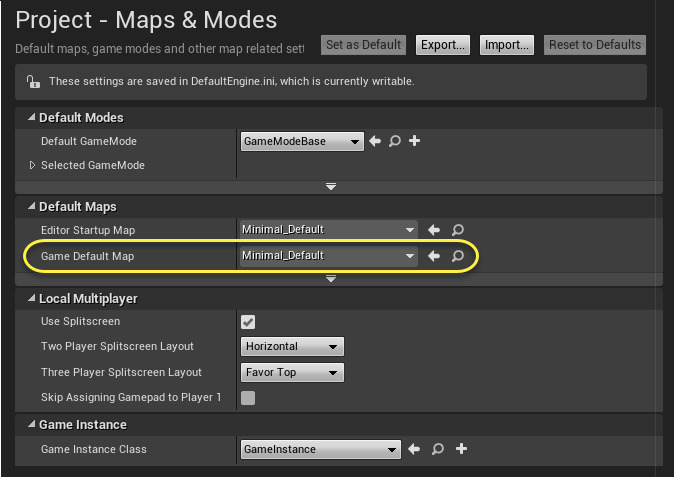The height and width of the screenshot is (477, 674).
Task: Show advanced options under Default Maps
Action: click(x=331, y=279)
